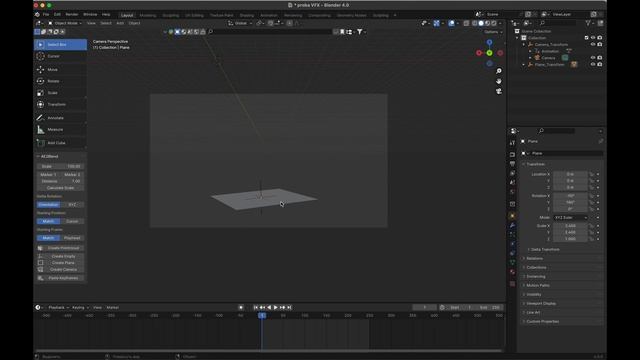Open the viewport Select menu
Viewport: 640px width, 360px height.
click(106, 23)
